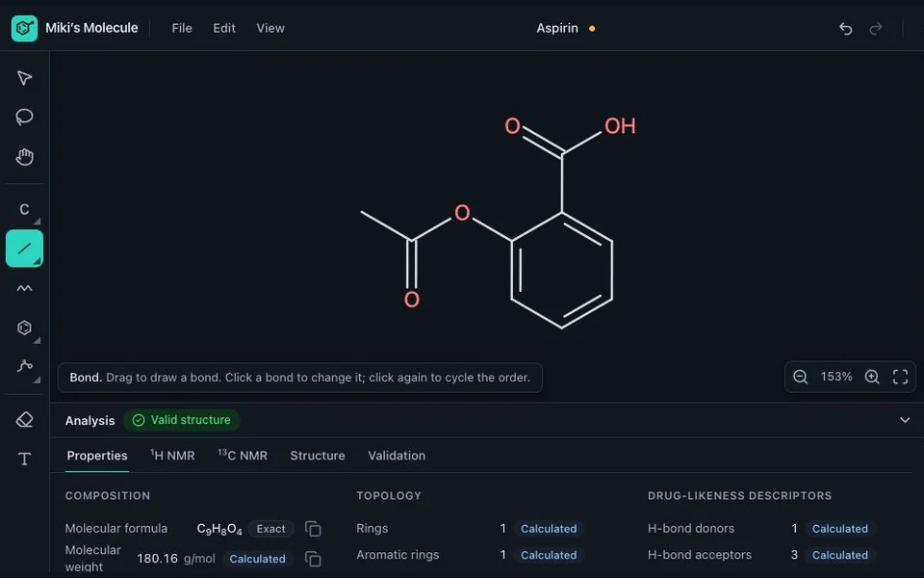The width and height of the screenshot is (924, 578).
Task: Click the ester oxygen atom in structure
Action: pos(462,212)
